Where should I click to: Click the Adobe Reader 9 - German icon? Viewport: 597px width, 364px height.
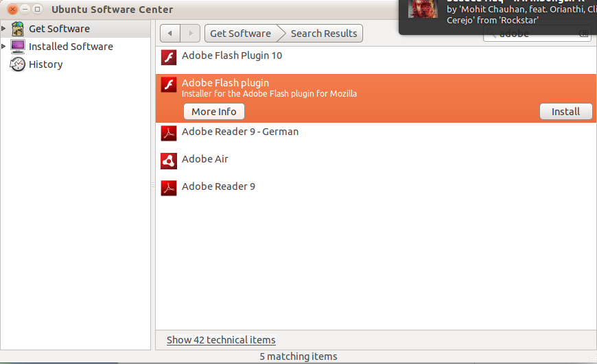point(169,133)
